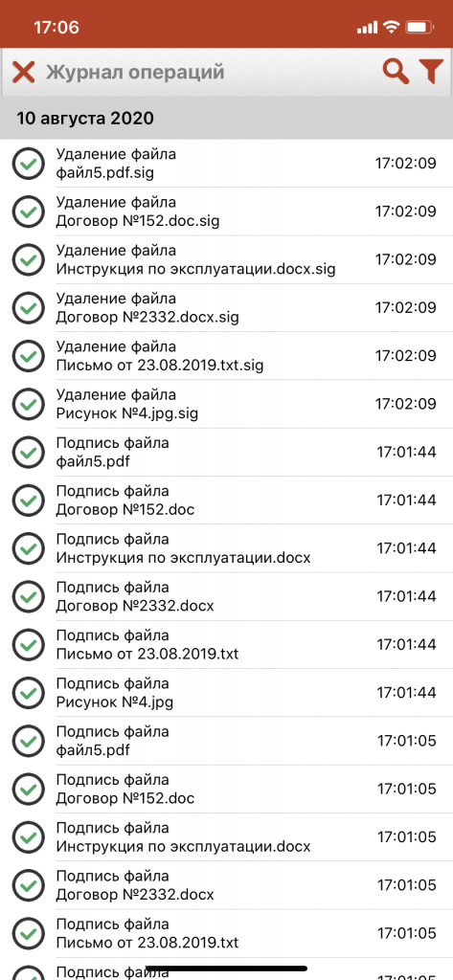Tap the battery indicator in the status bar
The width and height of the screenshot is (453, 980).
[x=419, y=28]
